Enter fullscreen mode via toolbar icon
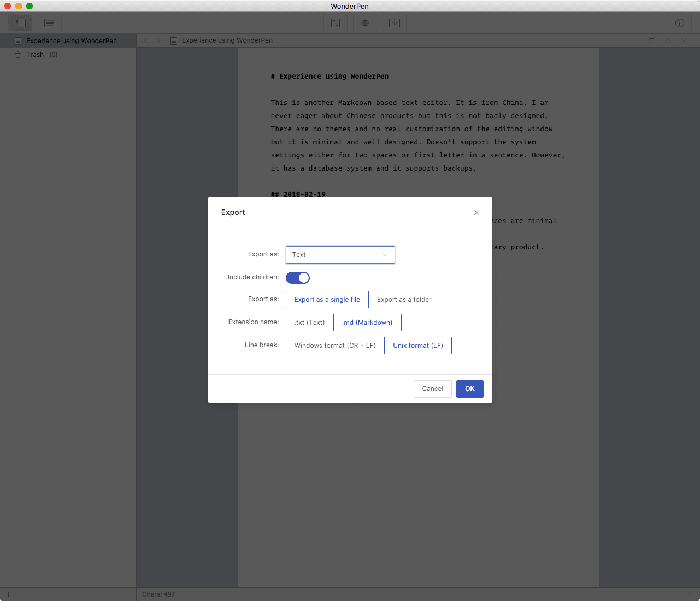Screen dimensions: 700x601 (336, 23)
